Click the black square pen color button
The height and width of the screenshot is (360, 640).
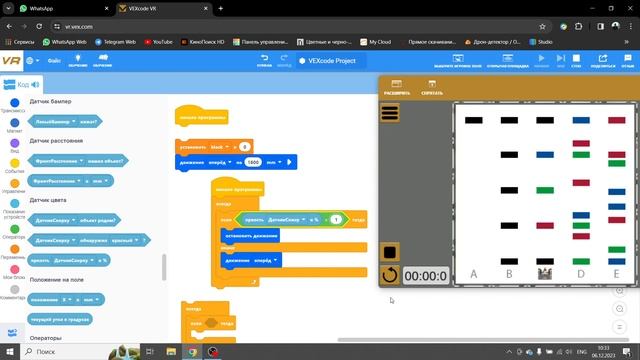[x=390, y=252]
